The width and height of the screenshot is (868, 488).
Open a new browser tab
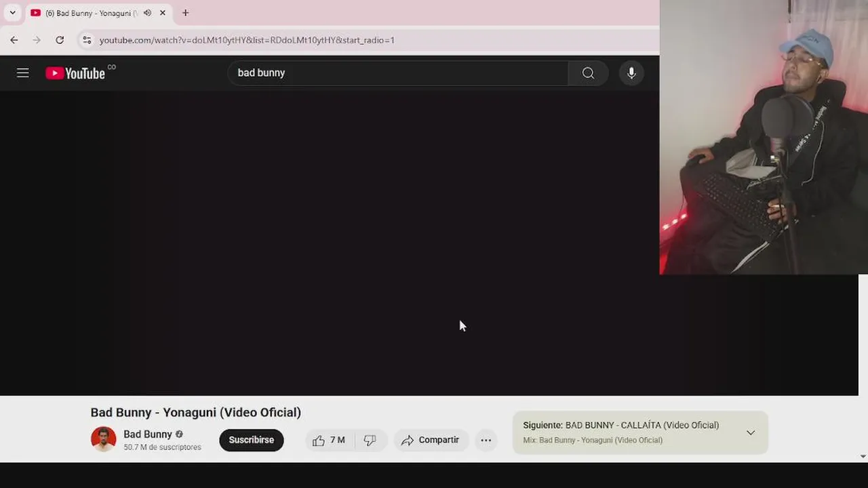tap(185, 13)
